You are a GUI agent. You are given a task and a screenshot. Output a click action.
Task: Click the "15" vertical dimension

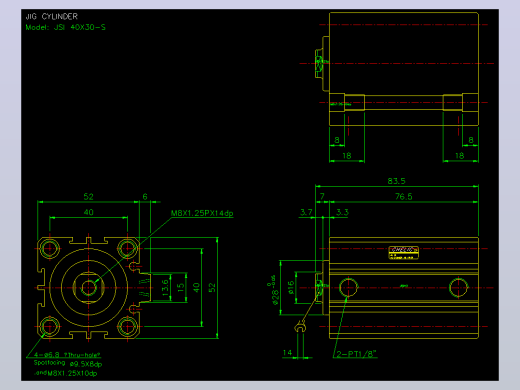[x=181, y=287]
